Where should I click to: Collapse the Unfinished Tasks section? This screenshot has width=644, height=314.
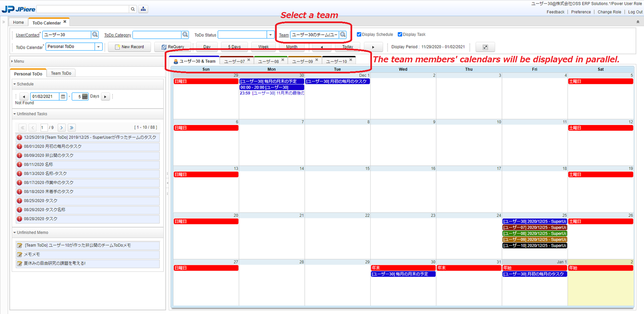pyautogui.click(x=15, y=114)
